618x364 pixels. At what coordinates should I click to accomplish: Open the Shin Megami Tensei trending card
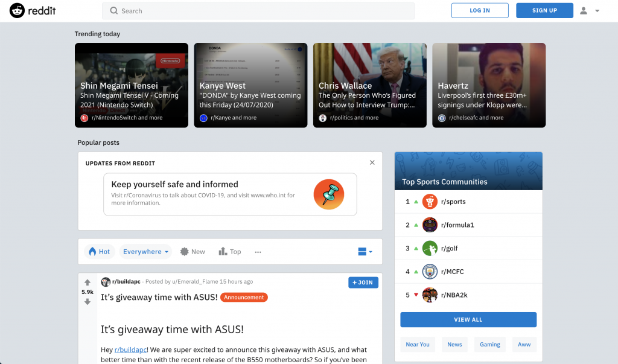point(132,85)
